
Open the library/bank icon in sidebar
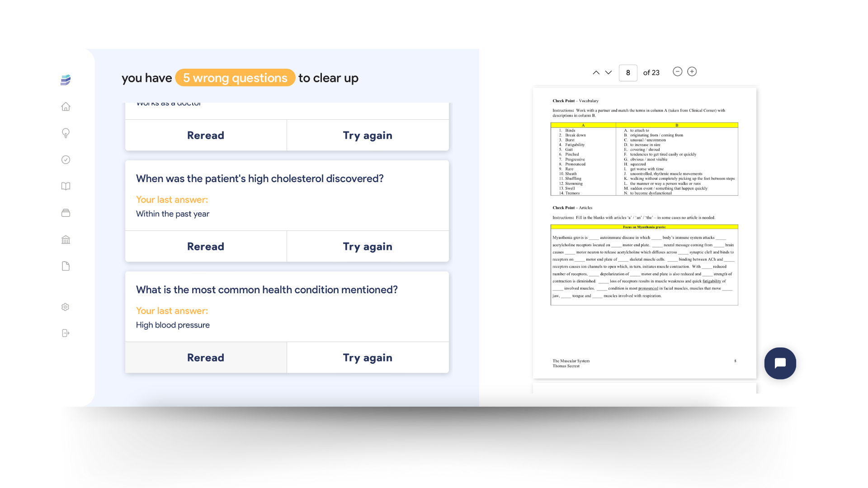tap(66, 239)
